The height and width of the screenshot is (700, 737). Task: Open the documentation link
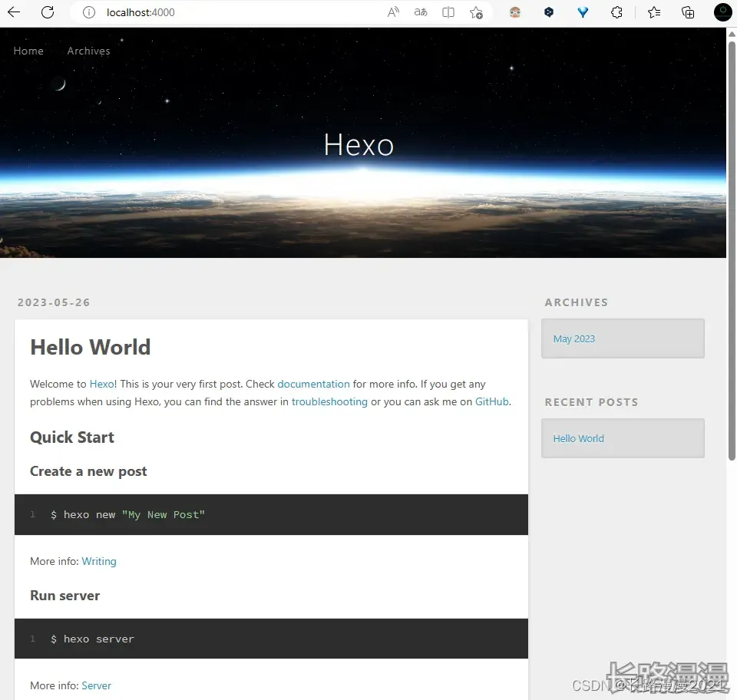(313, 384)
